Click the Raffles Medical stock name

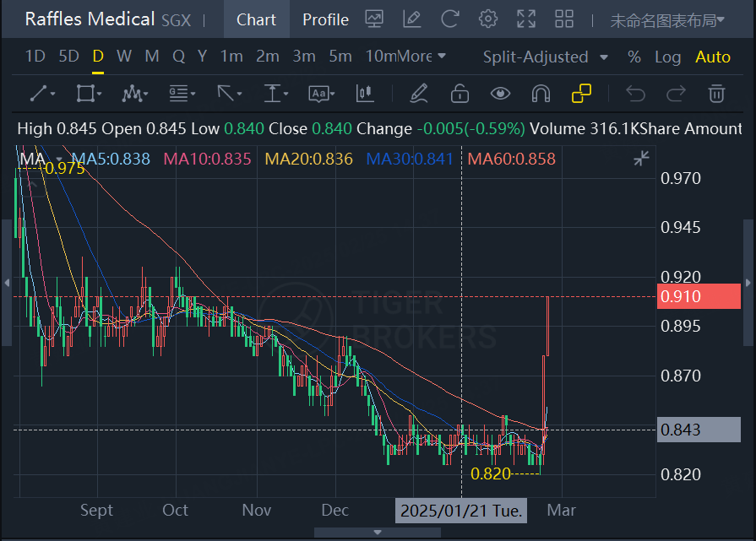pyautogui.click(x=90, y=19)
